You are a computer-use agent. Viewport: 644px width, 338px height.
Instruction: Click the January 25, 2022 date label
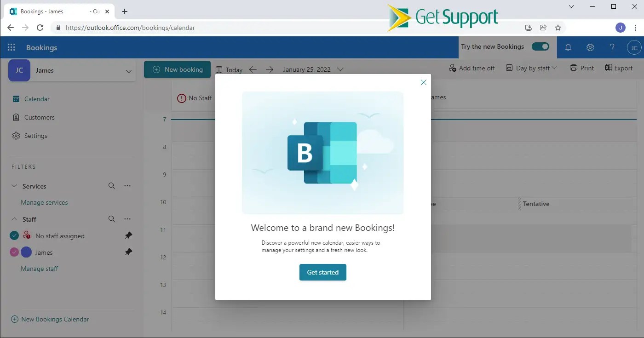306,69
